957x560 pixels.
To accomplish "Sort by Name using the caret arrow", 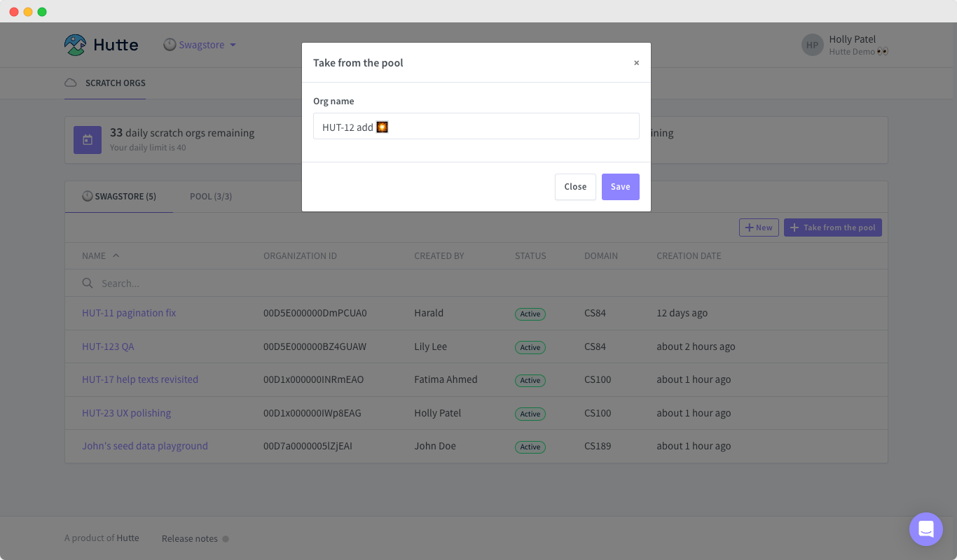I will (x=116, y=255).
